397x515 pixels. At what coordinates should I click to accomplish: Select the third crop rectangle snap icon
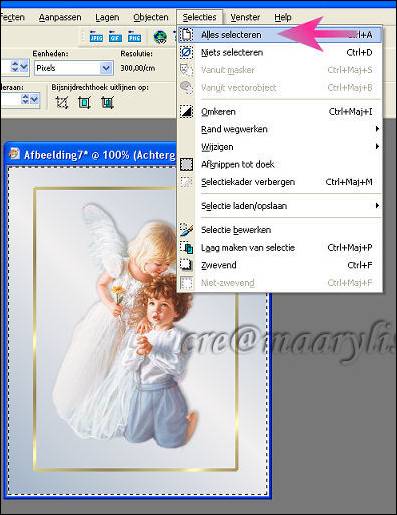pos(107,103)
